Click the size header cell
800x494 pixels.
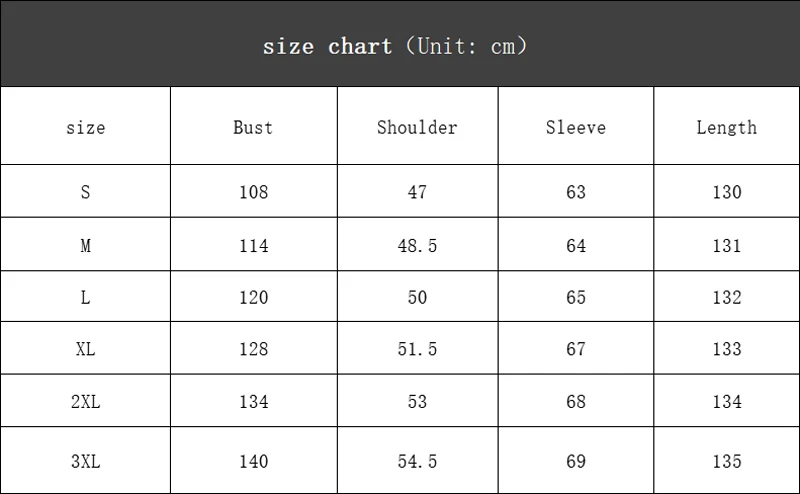coord(85,128)
